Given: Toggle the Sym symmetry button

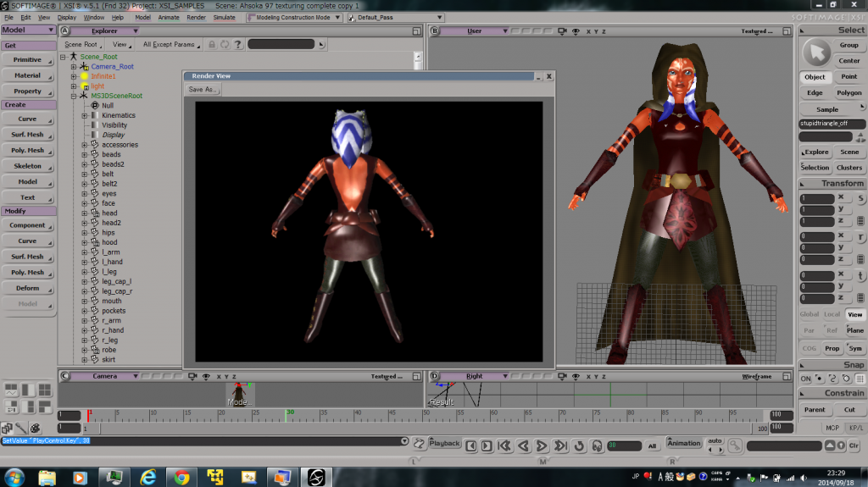Looking at the screenshot, I should (x=855, y=349).
